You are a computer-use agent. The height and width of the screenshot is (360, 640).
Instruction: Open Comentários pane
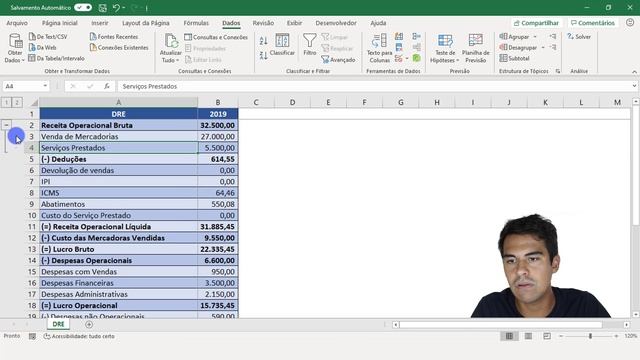click(593, 23)
